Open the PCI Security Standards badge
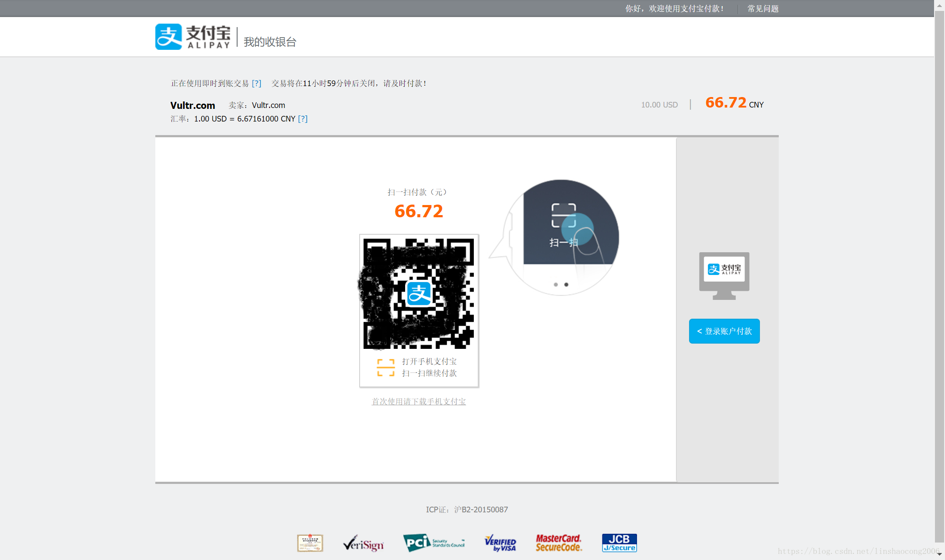Screen dimensions: 945x560 click(434, 543)
